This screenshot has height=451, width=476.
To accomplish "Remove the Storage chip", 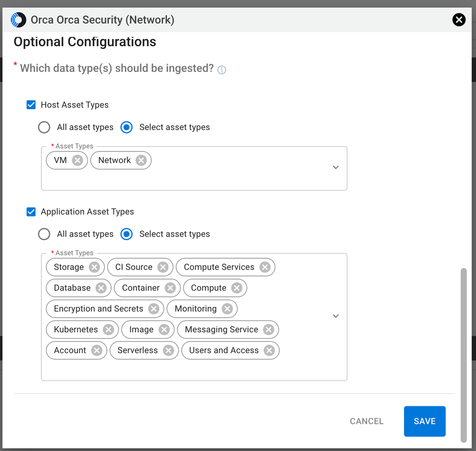I will (94, 267).
